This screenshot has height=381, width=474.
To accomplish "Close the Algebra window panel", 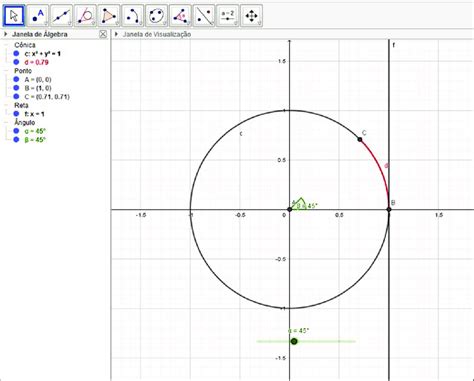I will [103, 34].
